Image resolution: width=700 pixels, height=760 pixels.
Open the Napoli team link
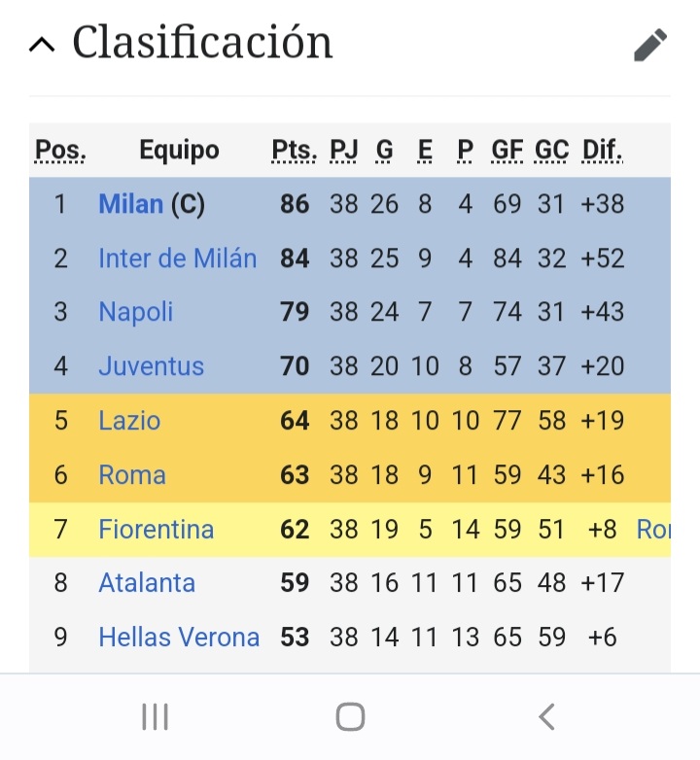tap(136, 312)
